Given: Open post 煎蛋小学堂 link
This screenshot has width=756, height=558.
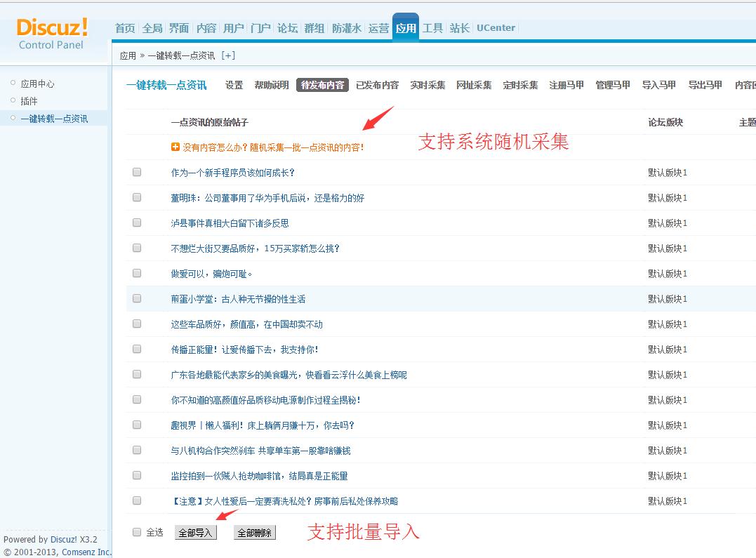Looking at the screenshot, I should point(238,299).
